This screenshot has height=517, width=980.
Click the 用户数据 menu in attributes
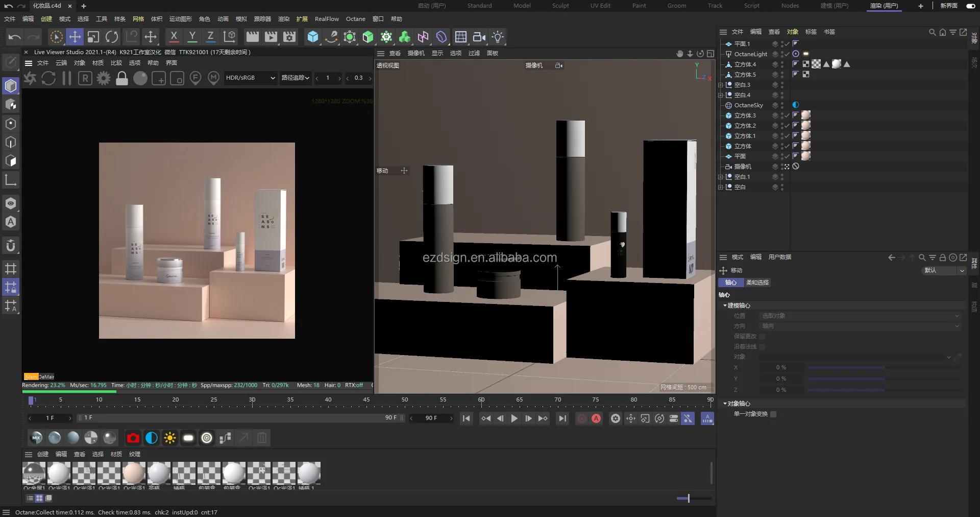pyautogui.click(x=779, y=257)
